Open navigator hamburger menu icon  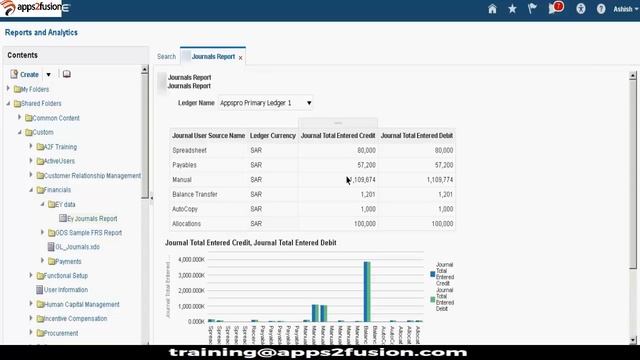tap(66, 8)
